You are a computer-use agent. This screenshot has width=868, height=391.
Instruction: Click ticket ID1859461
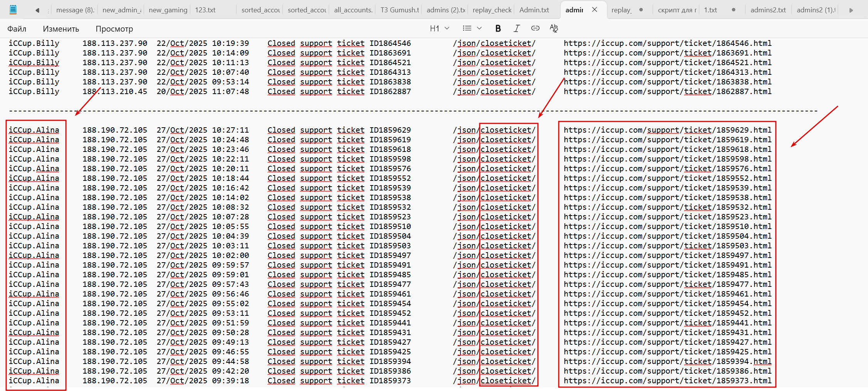tap(390, 294)
